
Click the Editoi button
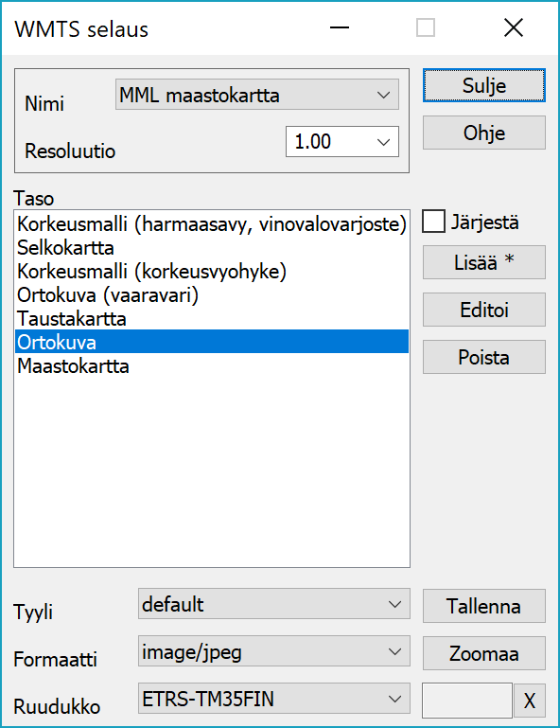coord(484,310)
